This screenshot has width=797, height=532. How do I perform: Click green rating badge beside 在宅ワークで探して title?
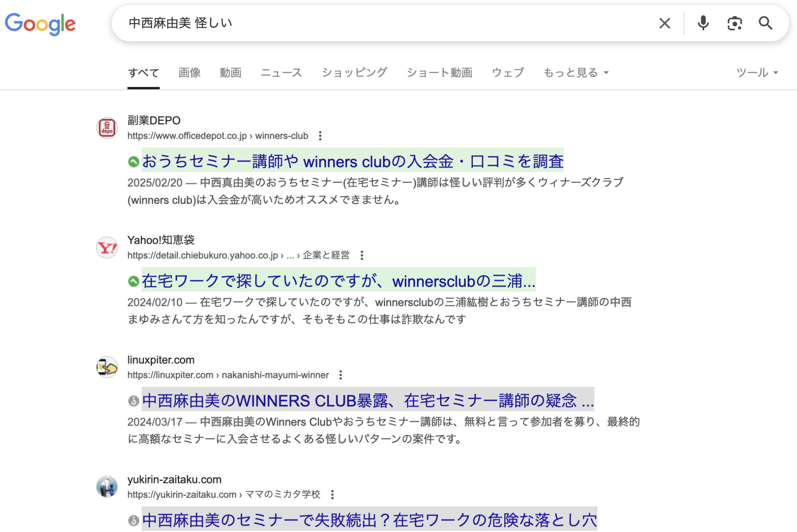[x=134, y=281]
